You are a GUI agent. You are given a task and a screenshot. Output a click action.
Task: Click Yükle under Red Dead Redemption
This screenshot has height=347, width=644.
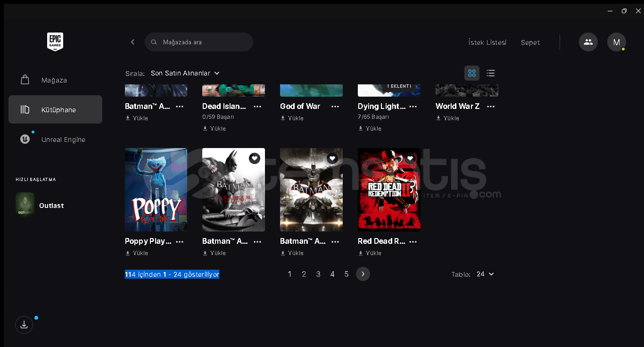pyautogui.click(x=370, y=253)
